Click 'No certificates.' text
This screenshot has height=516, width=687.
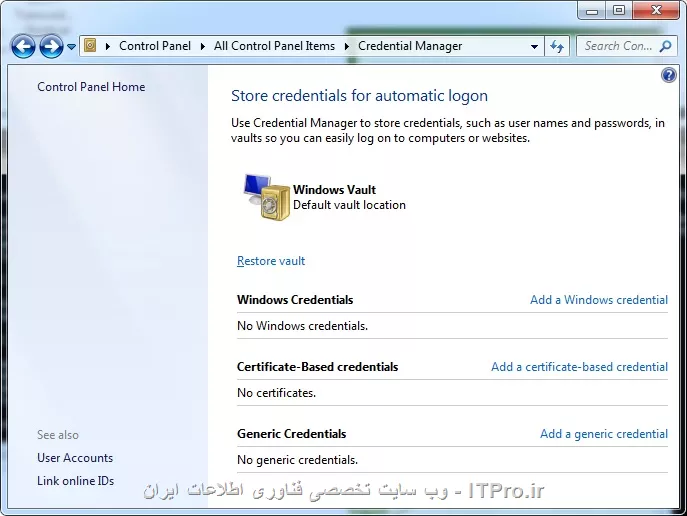click(276, 393)
